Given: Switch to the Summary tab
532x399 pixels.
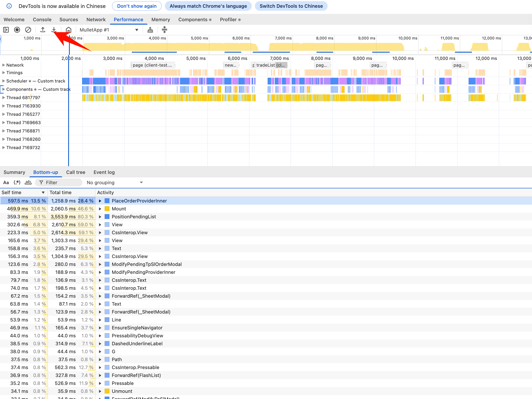Looking at the screenshot, I should [x=14, y=172].
